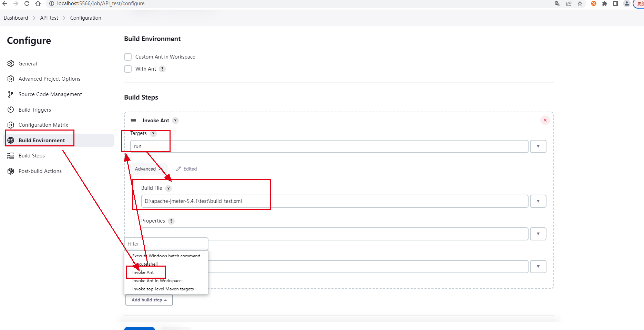Click the Build Triggers clock icon
Image resolution: width=644 pixels, height=330 pixels.
tap(11, 110)
